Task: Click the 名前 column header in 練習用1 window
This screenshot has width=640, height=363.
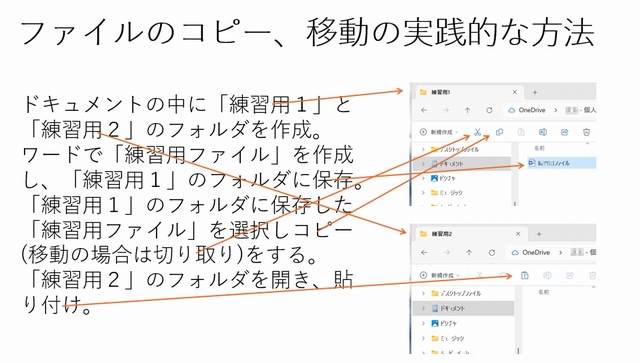Action: pos(539,148)
